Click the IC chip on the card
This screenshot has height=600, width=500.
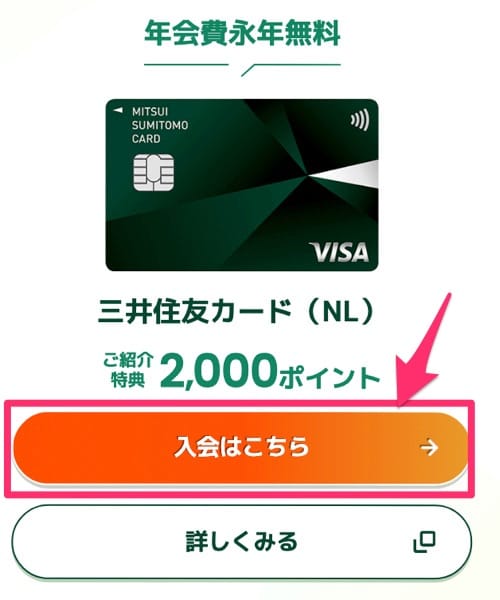[153, 173]
